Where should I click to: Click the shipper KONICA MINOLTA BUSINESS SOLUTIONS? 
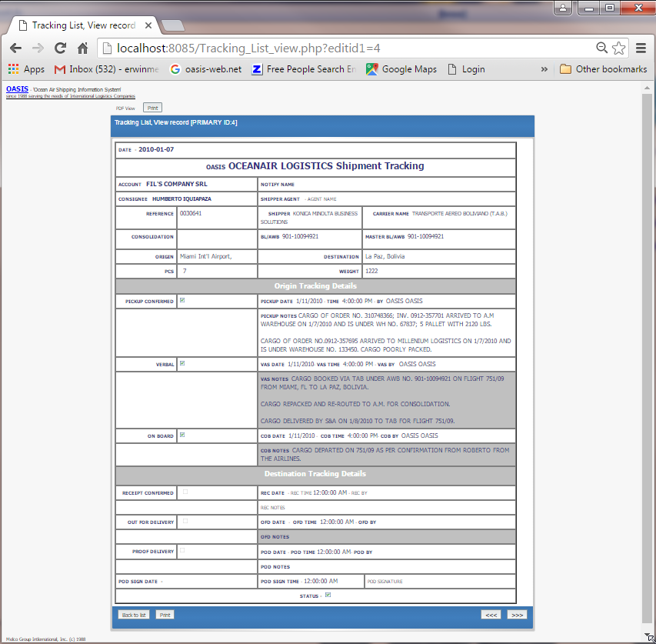(309, 218)
